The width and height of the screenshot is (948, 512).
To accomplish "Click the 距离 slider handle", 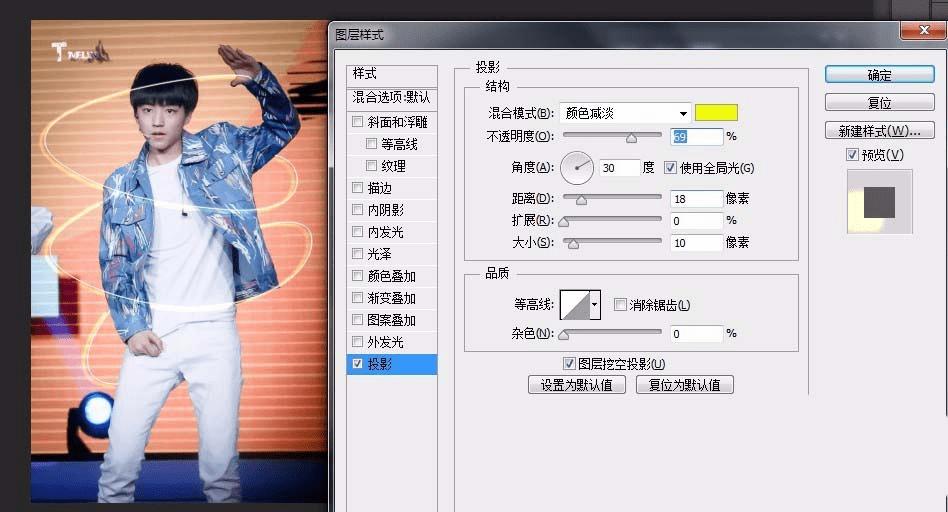I will tap(581, 200).
